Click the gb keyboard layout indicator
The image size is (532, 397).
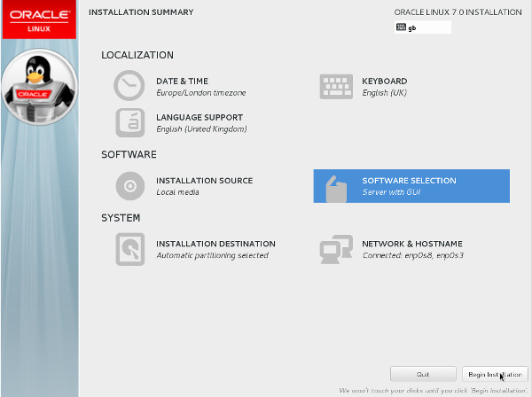423,27
